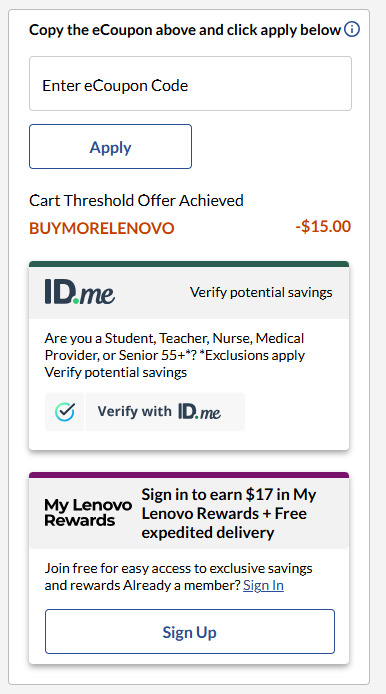Apply the eCoupon code

click(x=110, y=147)
